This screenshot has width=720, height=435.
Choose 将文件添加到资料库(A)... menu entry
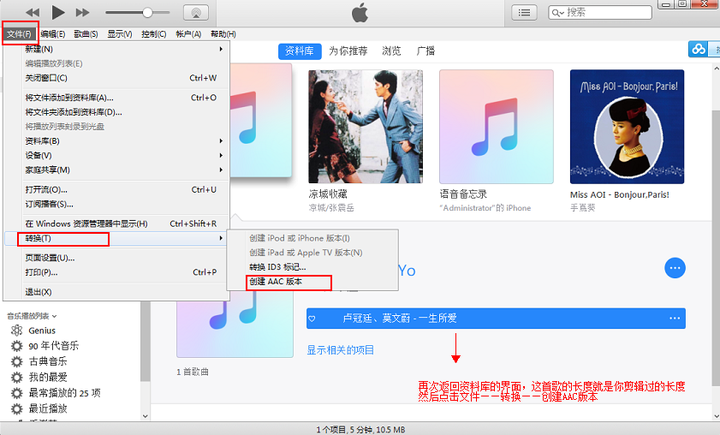tap(116, 97)
